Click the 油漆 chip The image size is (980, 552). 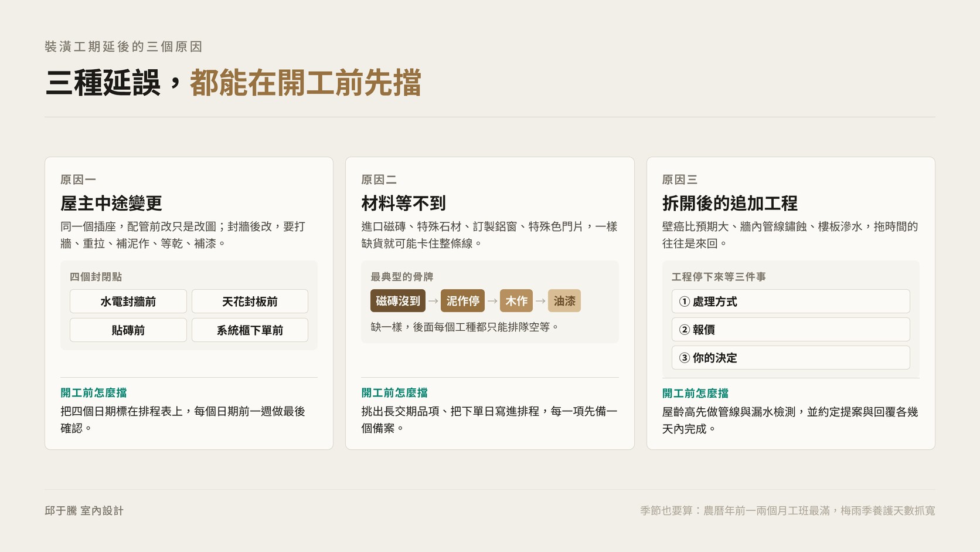[564, 301]
